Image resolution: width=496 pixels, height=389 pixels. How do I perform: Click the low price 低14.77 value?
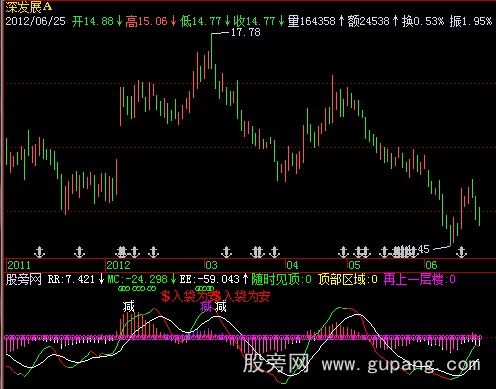(200, 21)
